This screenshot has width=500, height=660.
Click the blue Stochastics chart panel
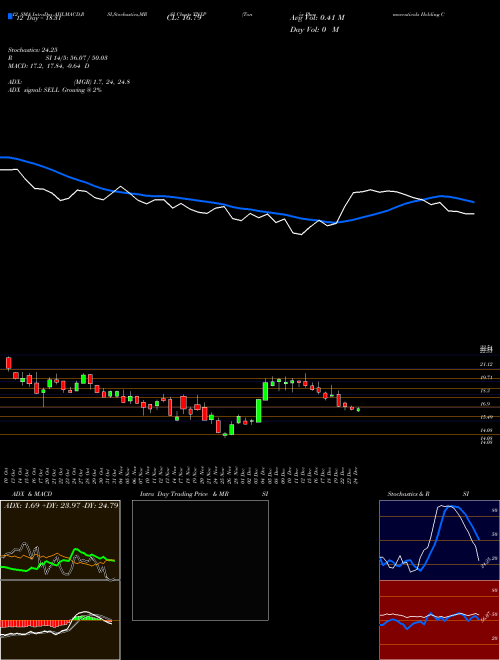click(439, 540)
